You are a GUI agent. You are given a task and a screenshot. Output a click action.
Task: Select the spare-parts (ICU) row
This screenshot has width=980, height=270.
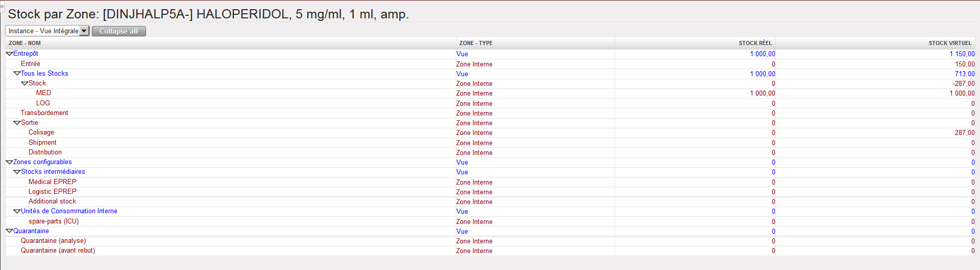(x=54, y=221)
